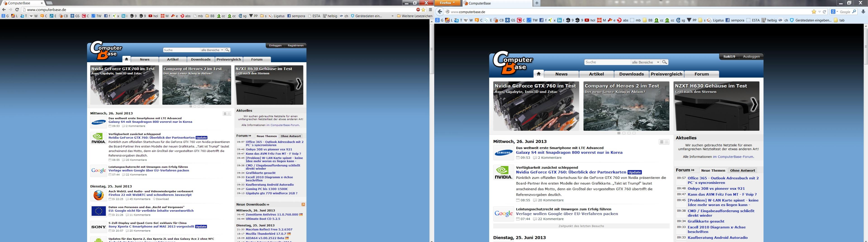Switch to 'Ohne Antwort' tab in Firefox's forum box
This screenshot has height=242, width=868.
pos(743,170)
